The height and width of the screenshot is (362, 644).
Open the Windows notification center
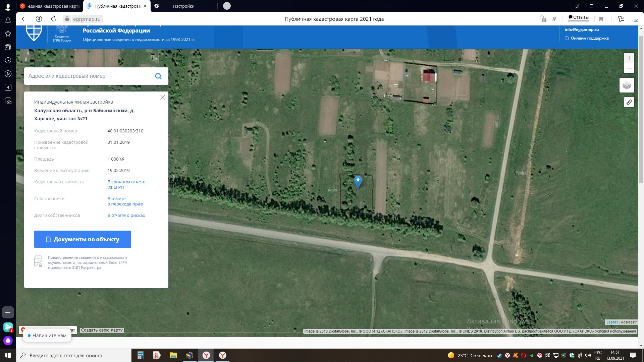click(633, 355)
